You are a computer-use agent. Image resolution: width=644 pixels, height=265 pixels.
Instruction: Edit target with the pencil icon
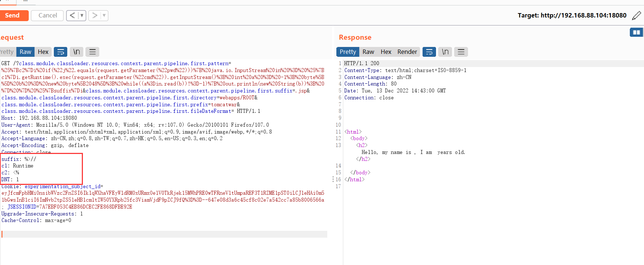(636, 15)
